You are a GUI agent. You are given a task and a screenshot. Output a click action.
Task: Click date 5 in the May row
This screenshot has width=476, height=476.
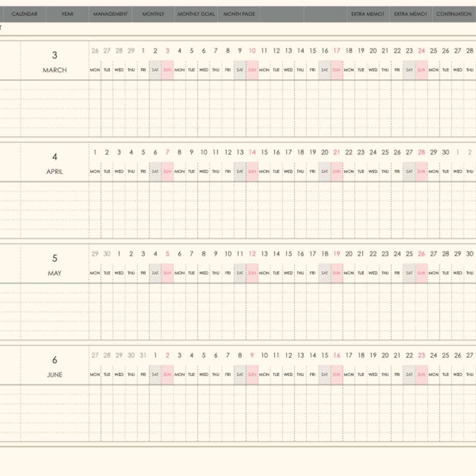coord(167,254)
